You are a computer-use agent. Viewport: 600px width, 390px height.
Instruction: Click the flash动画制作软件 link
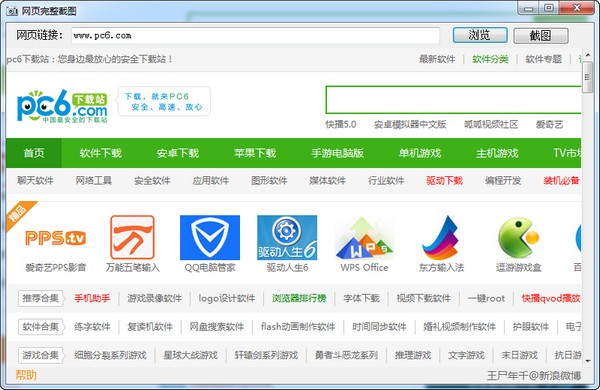point(298,327)
